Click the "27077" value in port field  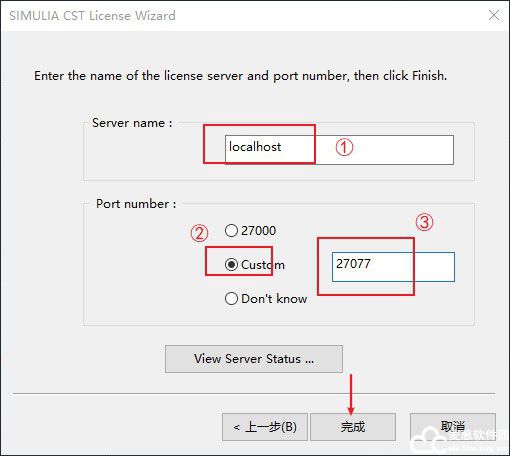click(353, 264)
